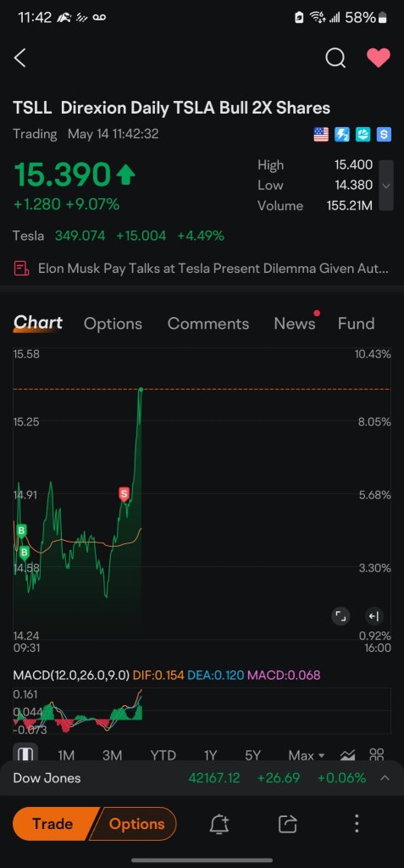Expand chart to fullscreen icon
The image size is (404, 868).
[340, 616]
